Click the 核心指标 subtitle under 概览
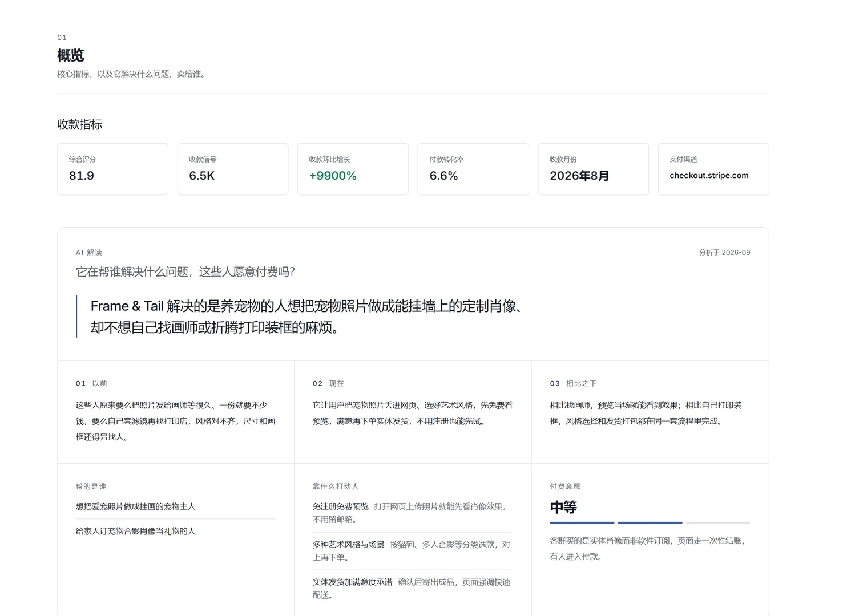The width and height of the screenshot is (855, 616). tap(131, 74)
